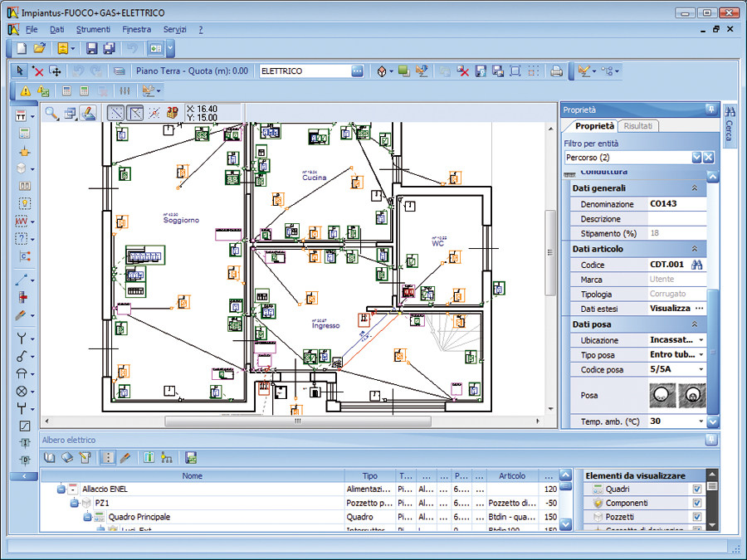
Task: Click the Articolo column header
Action: tap(512, 475)
